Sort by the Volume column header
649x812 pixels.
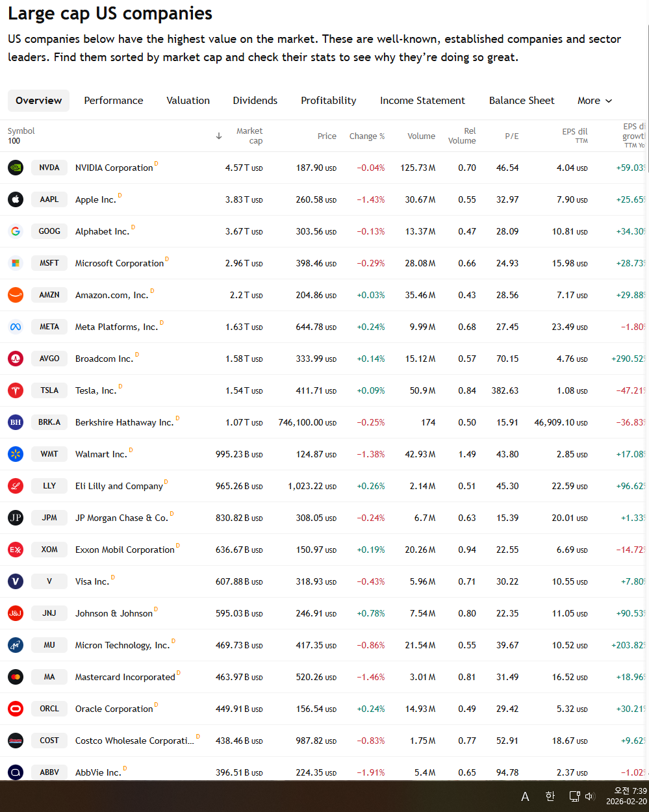coord(422,136)
